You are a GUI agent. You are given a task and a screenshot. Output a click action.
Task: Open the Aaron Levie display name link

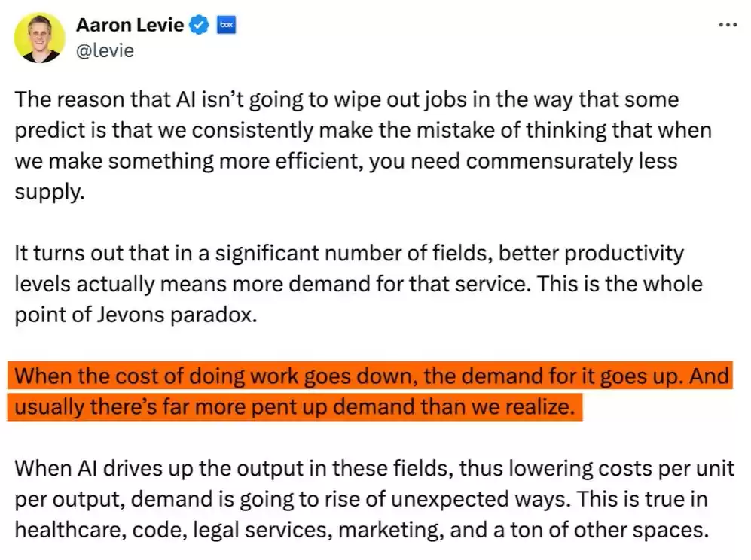click(x=130, y=25)
